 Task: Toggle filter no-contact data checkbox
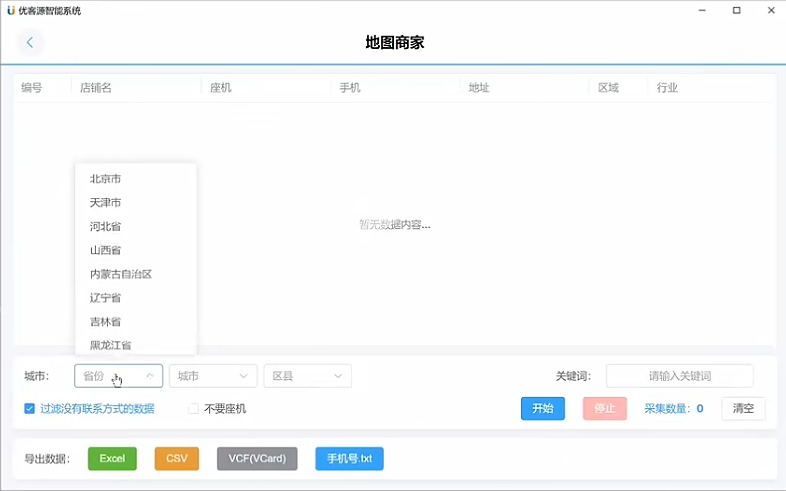click(x=30, y=408)
